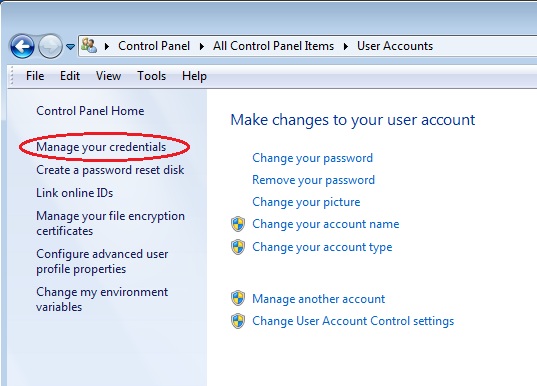Go to All Control Panel Items breadcrumb
The width and height of the screenshot is (537, 386).
click(x=273, y=46)
